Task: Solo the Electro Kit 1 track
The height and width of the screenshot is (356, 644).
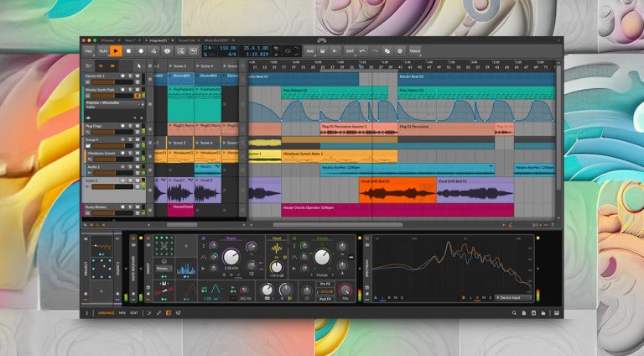Action: (130, 76)
